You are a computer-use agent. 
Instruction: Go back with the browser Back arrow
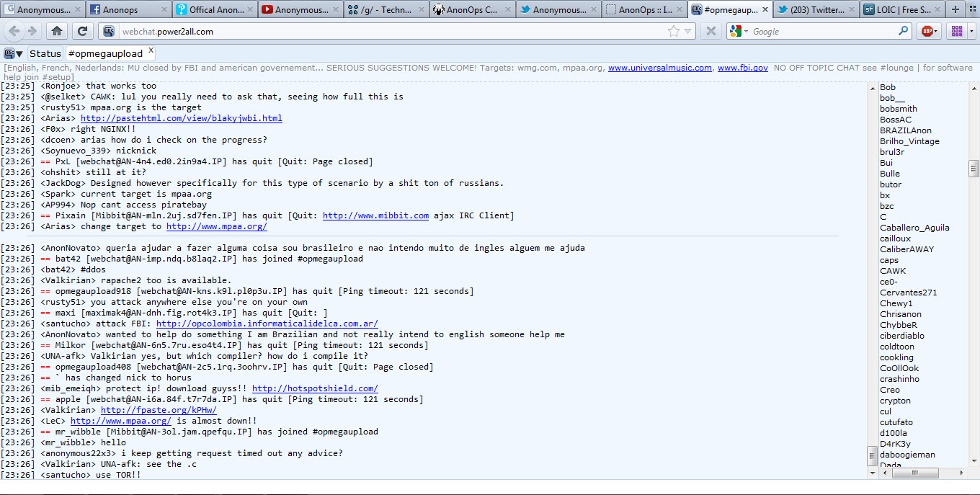(x=14, y=31)
